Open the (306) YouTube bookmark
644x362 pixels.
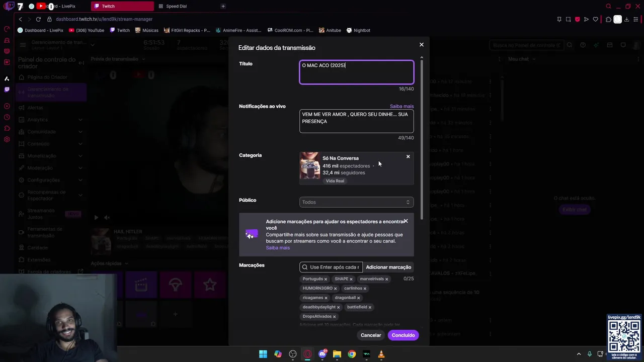pos(87,30)
